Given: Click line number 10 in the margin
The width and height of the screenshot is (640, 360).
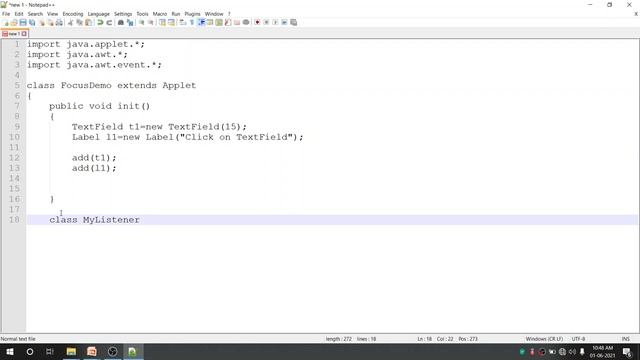Looking at the screenshot, I should click(14, 137).
